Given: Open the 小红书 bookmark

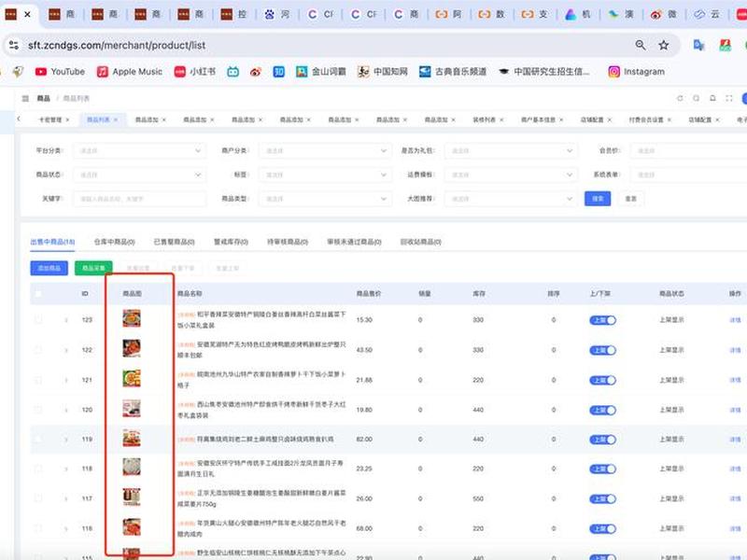Looking at the screenshot, I should point(195,72).
